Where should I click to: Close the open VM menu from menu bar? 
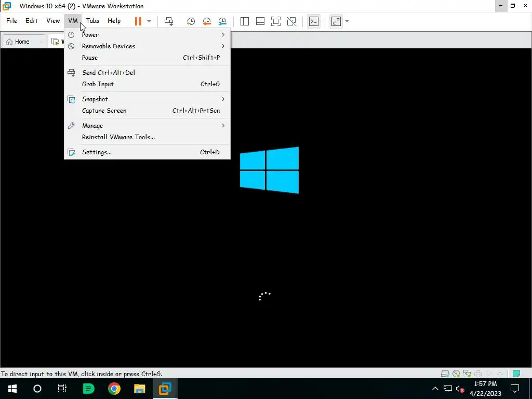(x=73, y=21)
